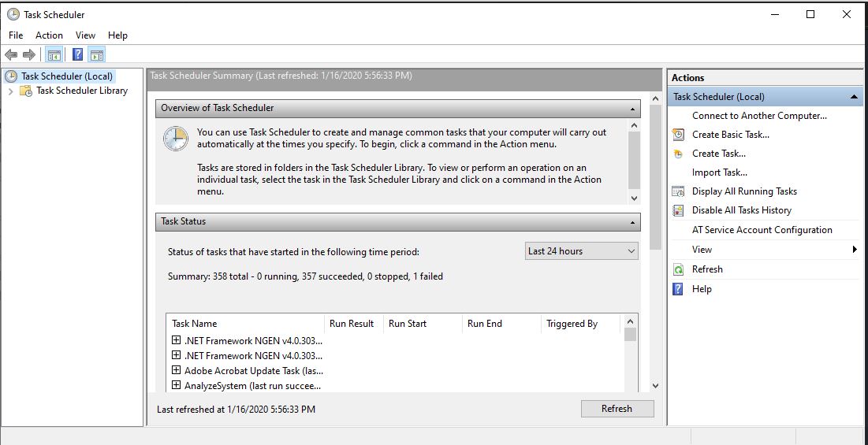Image resolution: width=868 pixels, height=445 pixels.
Task: Click the Adobe Acrobat Update Task name
Action: (x=252, y=370)
